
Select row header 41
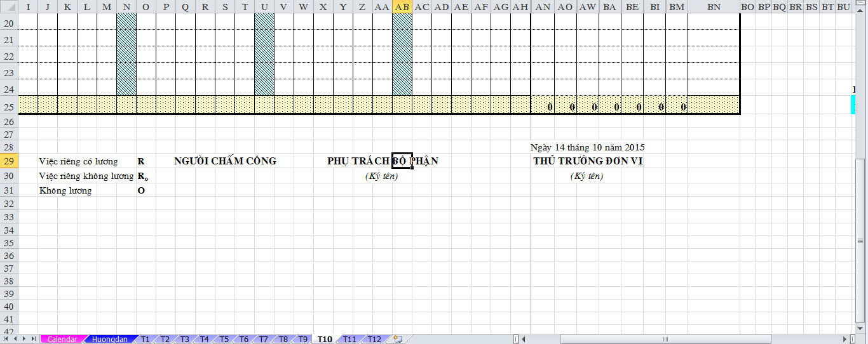coord(9,319)
